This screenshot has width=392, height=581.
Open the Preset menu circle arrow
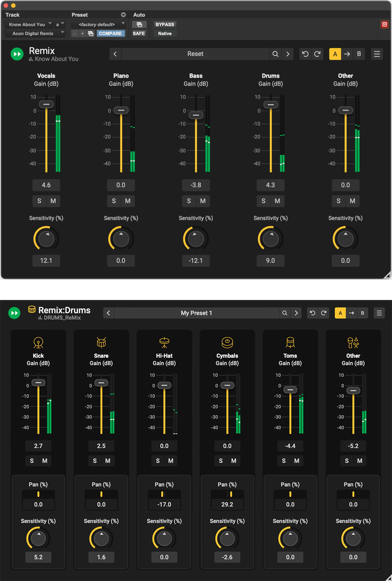tap(123, 15)
